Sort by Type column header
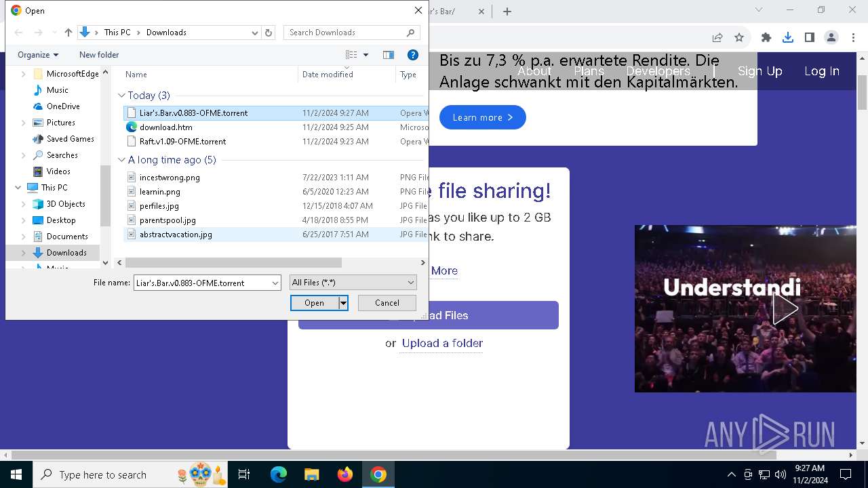This screenshot has height=488, width=868. point(408,75)
